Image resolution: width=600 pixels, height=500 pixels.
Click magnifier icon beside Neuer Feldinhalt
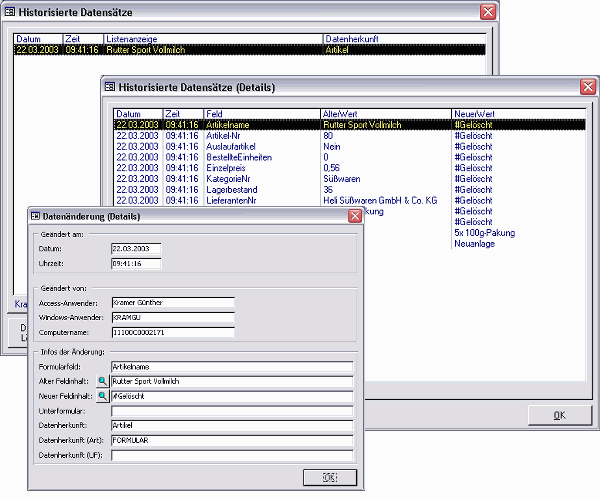click(x=103, y=397)
